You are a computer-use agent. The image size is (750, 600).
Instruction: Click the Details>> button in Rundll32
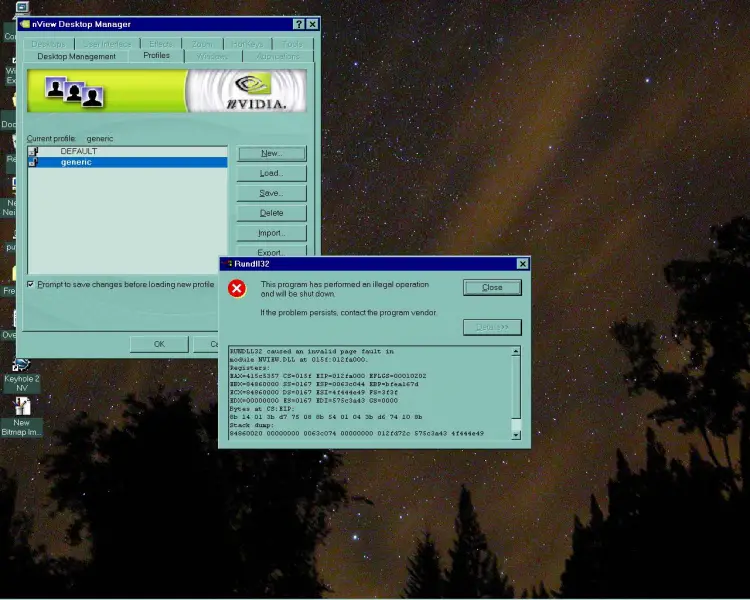492,327
